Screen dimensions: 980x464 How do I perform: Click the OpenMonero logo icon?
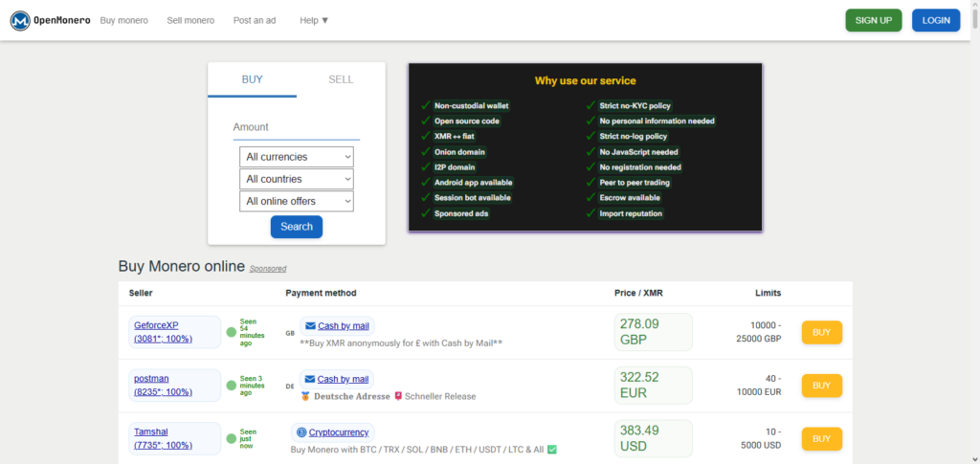tap(20, 21)
